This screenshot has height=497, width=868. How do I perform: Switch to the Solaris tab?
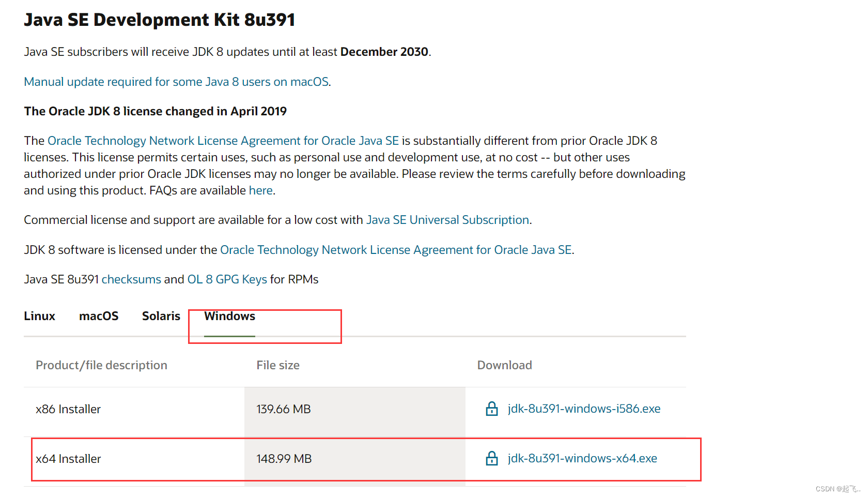click(161, 316)
